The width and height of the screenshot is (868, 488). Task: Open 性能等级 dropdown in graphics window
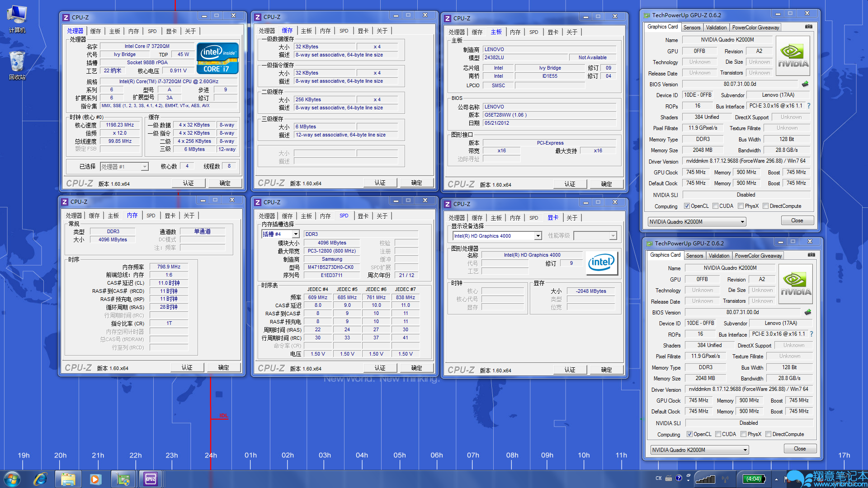(595, 236)
